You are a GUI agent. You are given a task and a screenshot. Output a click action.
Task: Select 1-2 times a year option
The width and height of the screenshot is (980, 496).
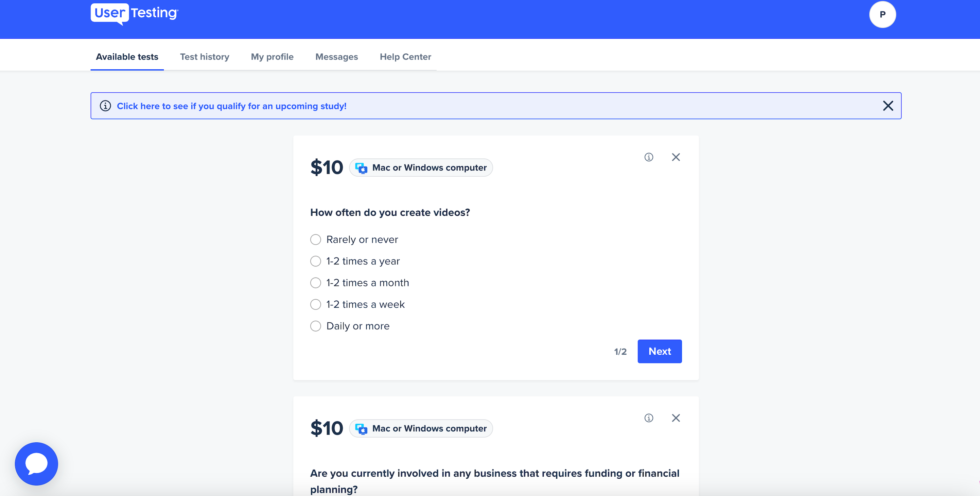315,261
